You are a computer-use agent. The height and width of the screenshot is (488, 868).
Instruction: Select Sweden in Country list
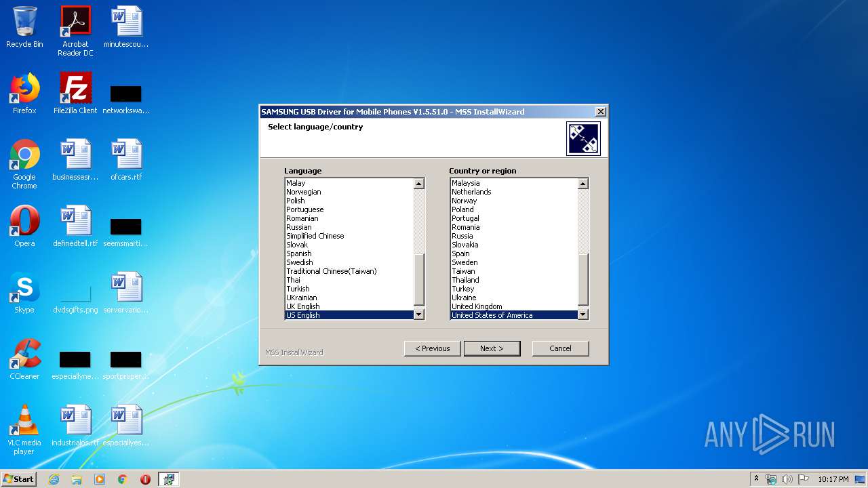click(x=514, y=262)
